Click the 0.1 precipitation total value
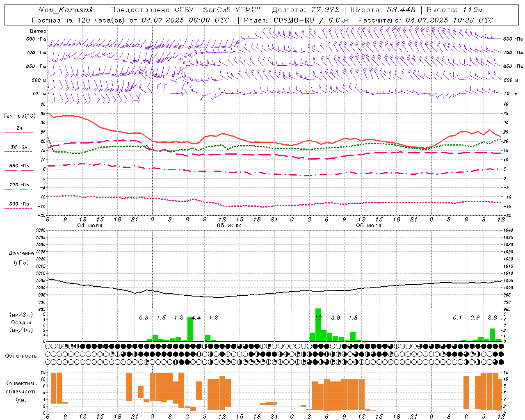The height and width of the screenshot is (420, 525). click(x=457, y=318)
